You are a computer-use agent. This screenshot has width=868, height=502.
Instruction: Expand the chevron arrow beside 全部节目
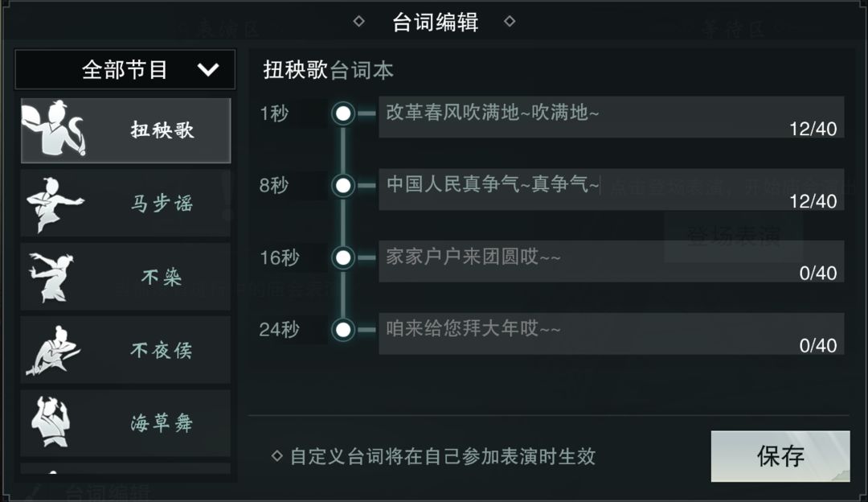pyautogui.click(x=208, y=70)
